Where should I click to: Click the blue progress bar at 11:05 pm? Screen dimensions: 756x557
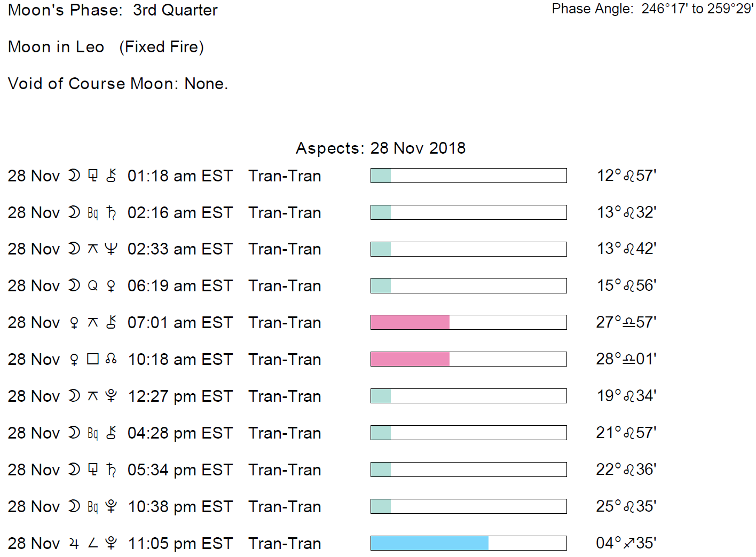pos(429,543)
